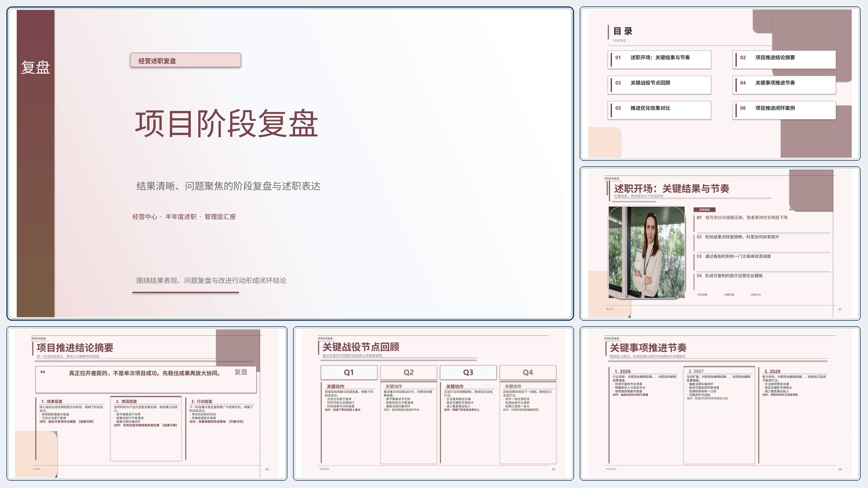The width and height of the screenshot is (868, 488).
Task: Select the Q4 column header
Action: [x=528, y=372]
